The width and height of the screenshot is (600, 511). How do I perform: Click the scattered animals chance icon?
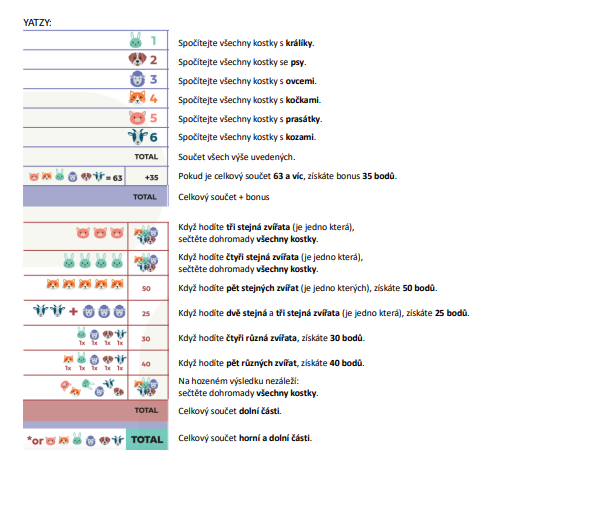[x=92, y=387]
